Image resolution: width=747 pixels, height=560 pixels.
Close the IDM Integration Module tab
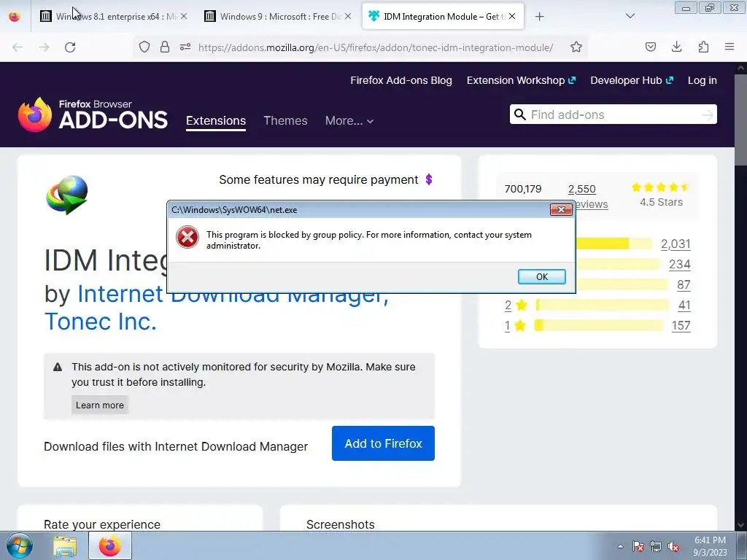click(512, 16)
